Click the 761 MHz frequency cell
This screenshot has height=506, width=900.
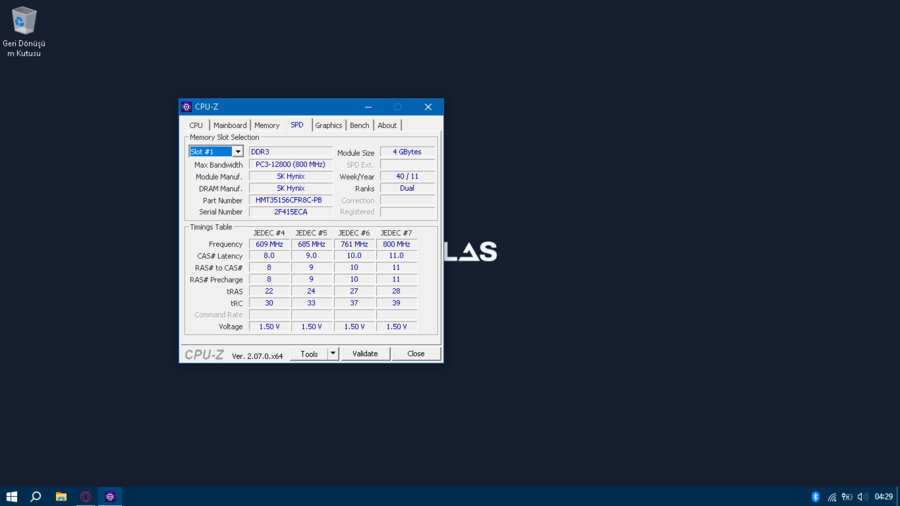(x=354, y=244)
